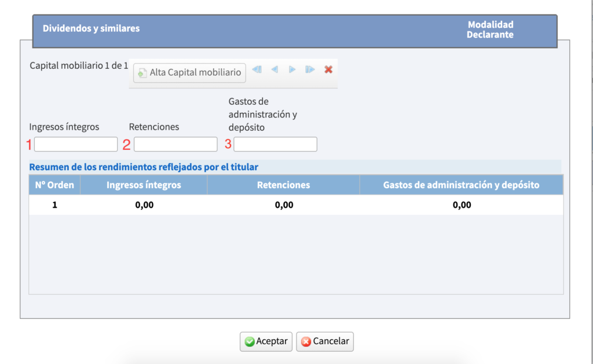Image resolution: width=593 pixels, height=364 pixels.
Task: Go to the first Capital mobiliario record
Action: click(x=257, y=69)
